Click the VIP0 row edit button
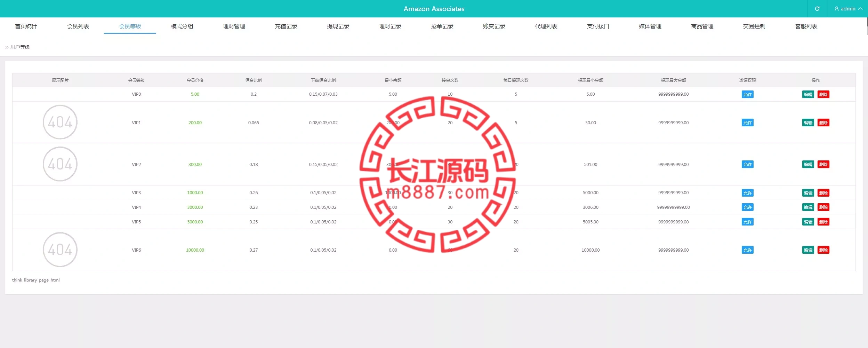 pos(808,94)
